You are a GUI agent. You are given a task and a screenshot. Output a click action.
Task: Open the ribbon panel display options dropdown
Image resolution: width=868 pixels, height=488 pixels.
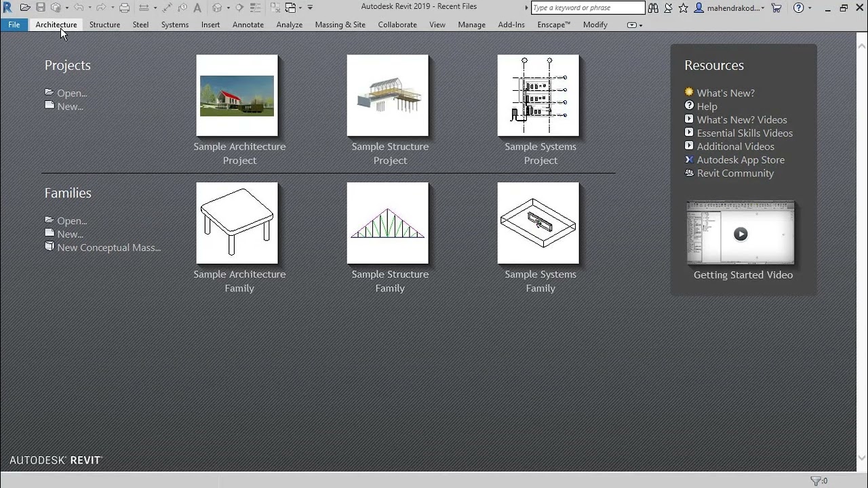635,25
